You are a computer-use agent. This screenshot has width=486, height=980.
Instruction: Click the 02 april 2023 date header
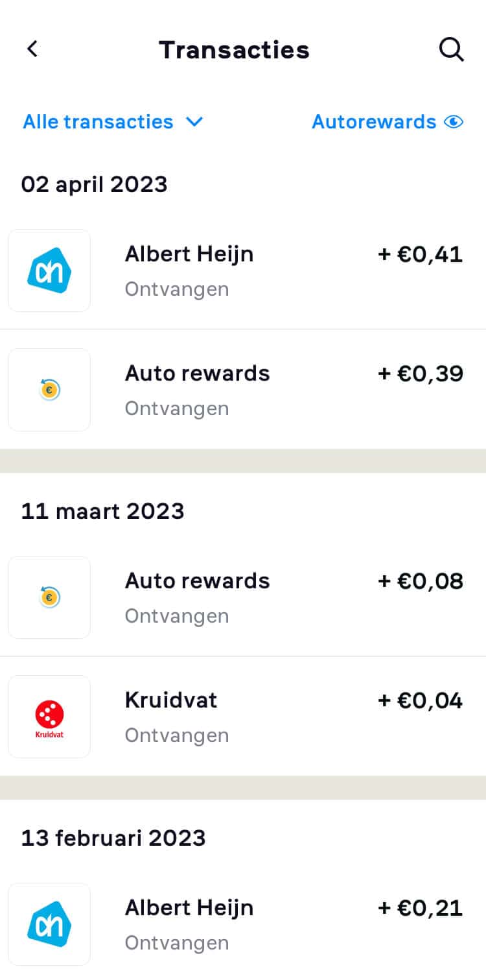pos(95,185)
